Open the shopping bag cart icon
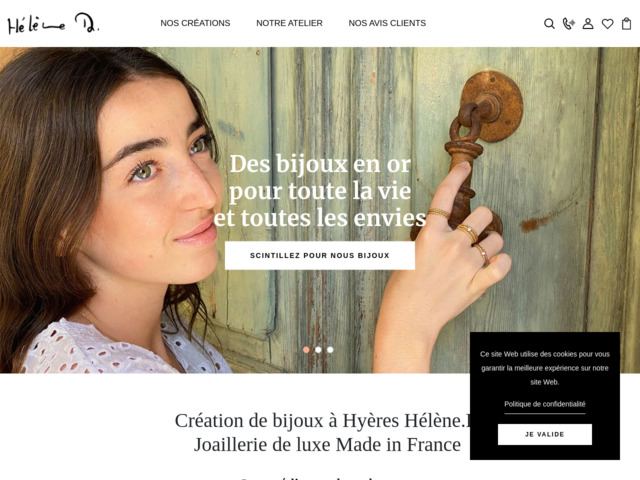 [x=627, y=24]
